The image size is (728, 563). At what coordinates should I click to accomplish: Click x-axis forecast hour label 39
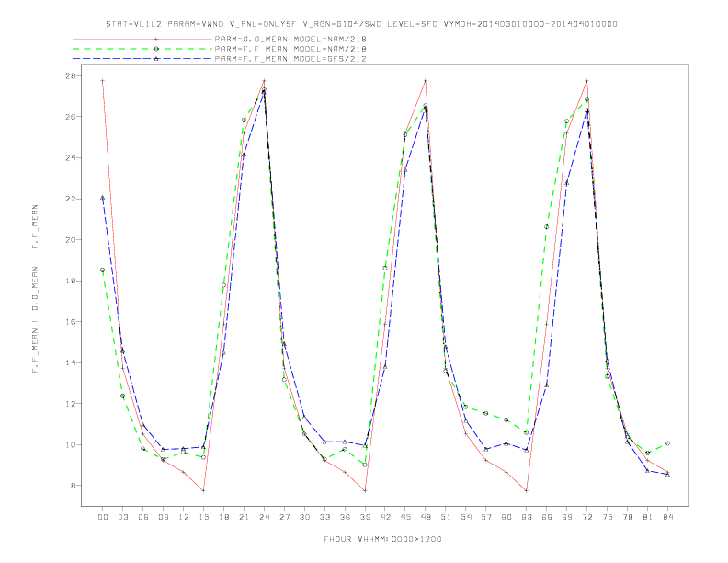pyautogui.click(x=365, y=517)
